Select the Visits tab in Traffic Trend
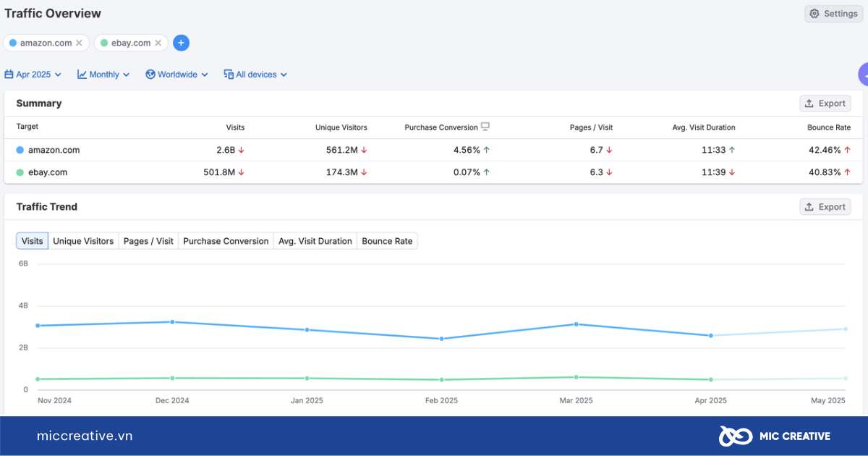This screenshot has width=868, height=456. pos(32,241)
